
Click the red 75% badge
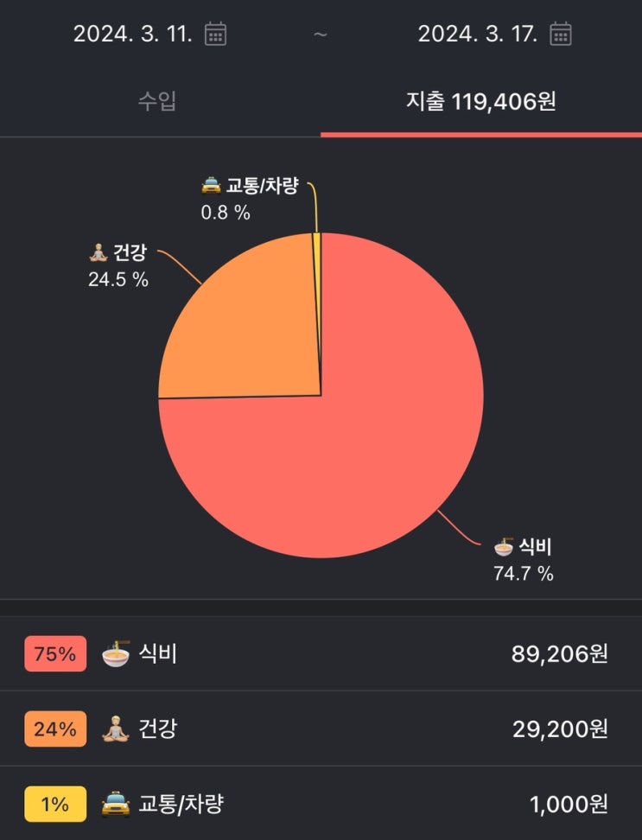pyautogui.click(x=55, y=654)
